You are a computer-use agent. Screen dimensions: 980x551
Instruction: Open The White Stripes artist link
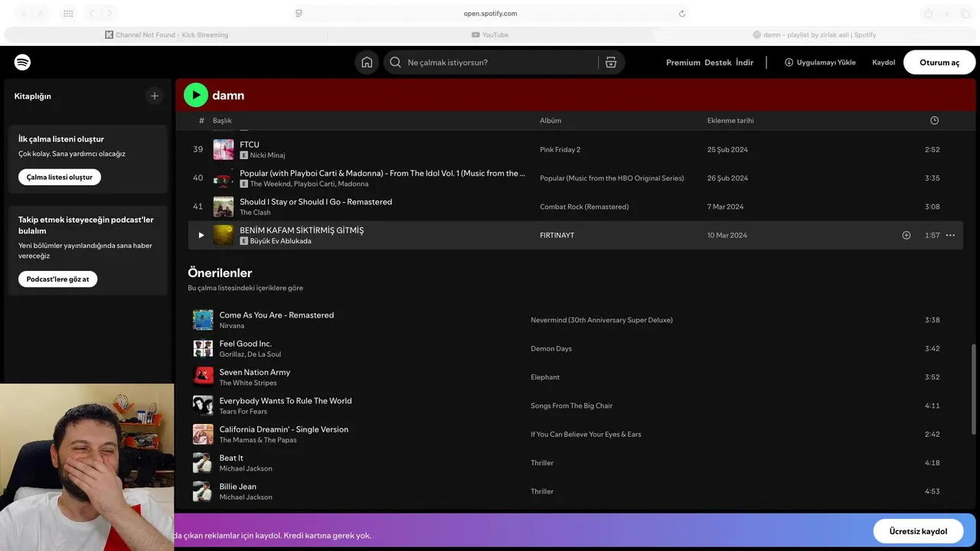[x=248, y=383]
